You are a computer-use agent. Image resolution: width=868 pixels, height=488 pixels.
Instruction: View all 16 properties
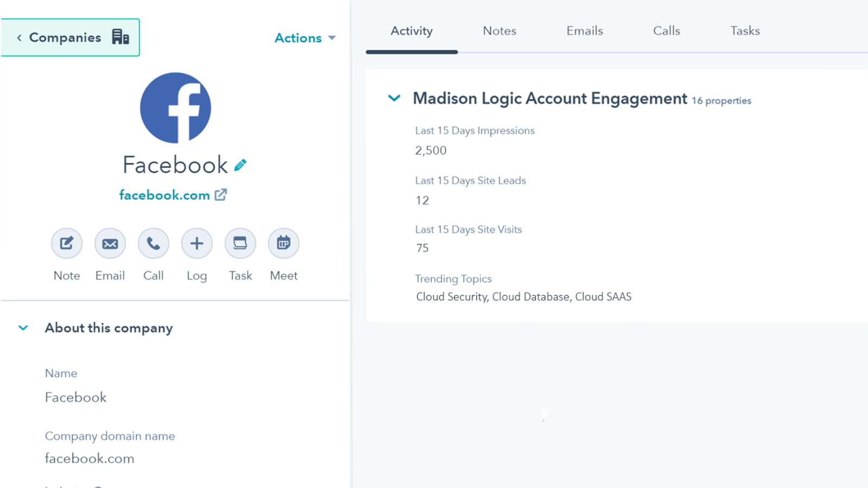pyautogui.click(x=722, y=100)
